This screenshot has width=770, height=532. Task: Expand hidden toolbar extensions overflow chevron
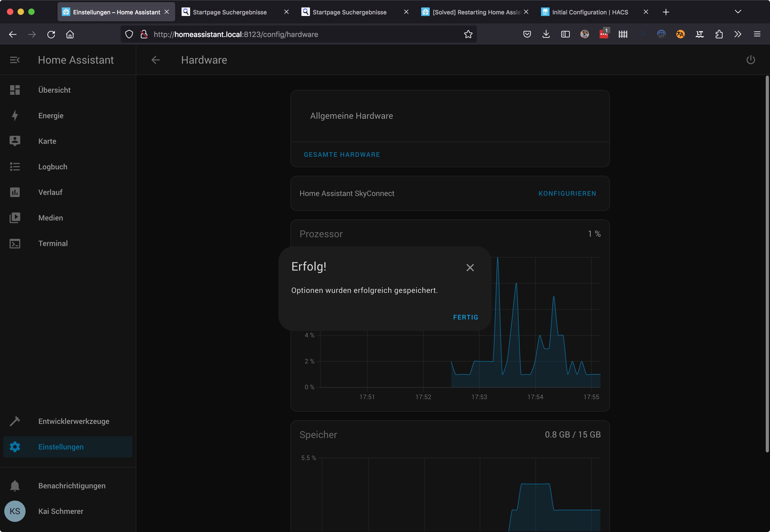point(738,34)
